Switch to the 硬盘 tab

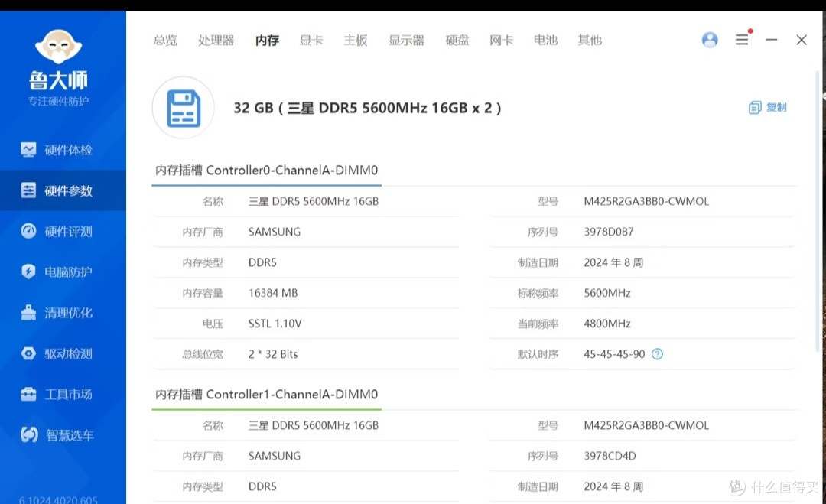coord(457,40)
